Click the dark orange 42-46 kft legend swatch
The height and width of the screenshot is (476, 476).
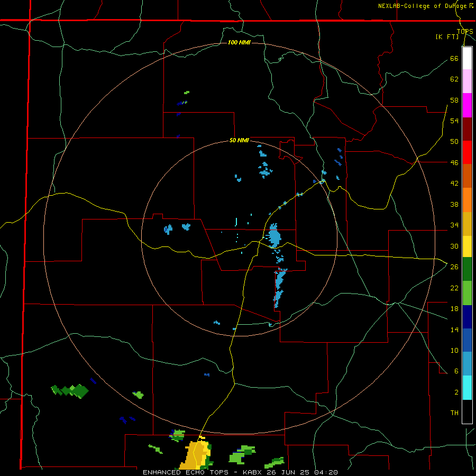467,176
